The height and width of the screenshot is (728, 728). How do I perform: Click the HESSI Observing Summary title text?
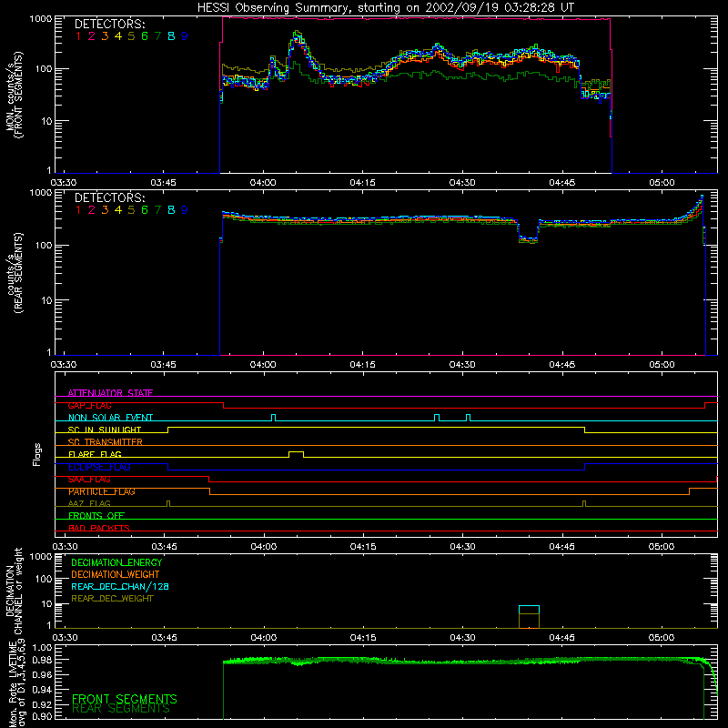[x=385, y=8]
